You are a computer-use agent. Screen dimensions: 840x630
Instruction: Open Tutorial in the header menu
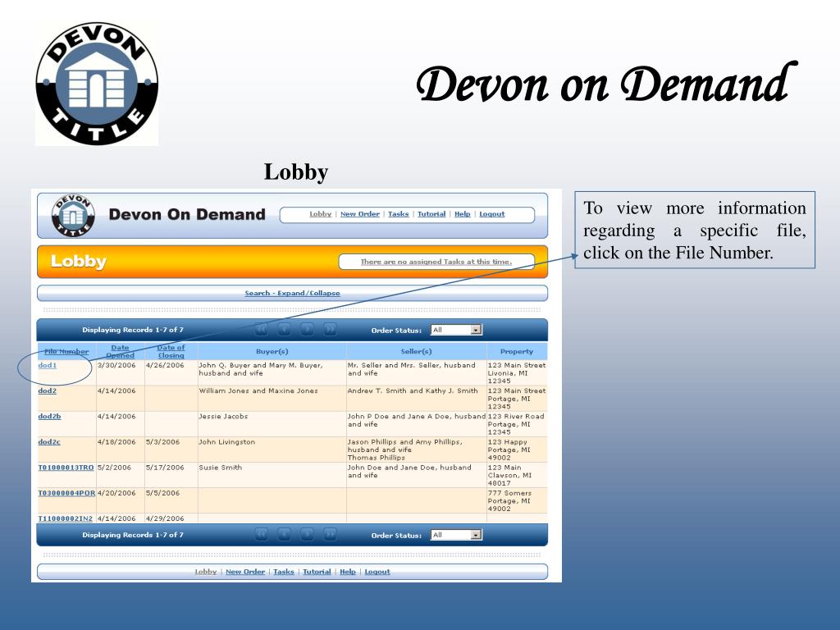pos(431,214)
